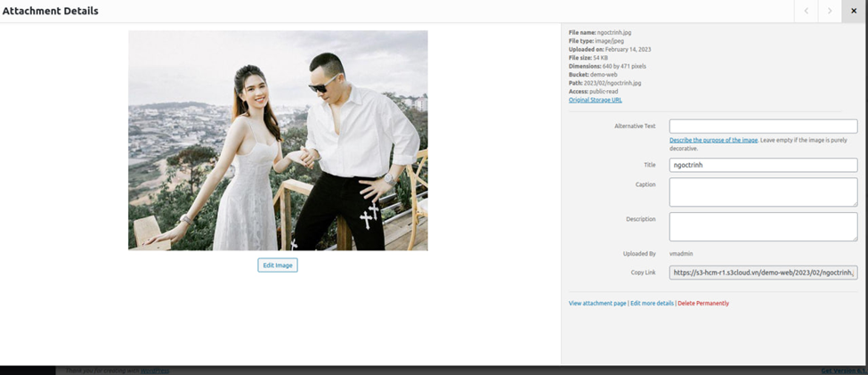Click the Edit Image button
Image resolution: width=868 pixels, height=375 pixels.
tap(278, 265)
